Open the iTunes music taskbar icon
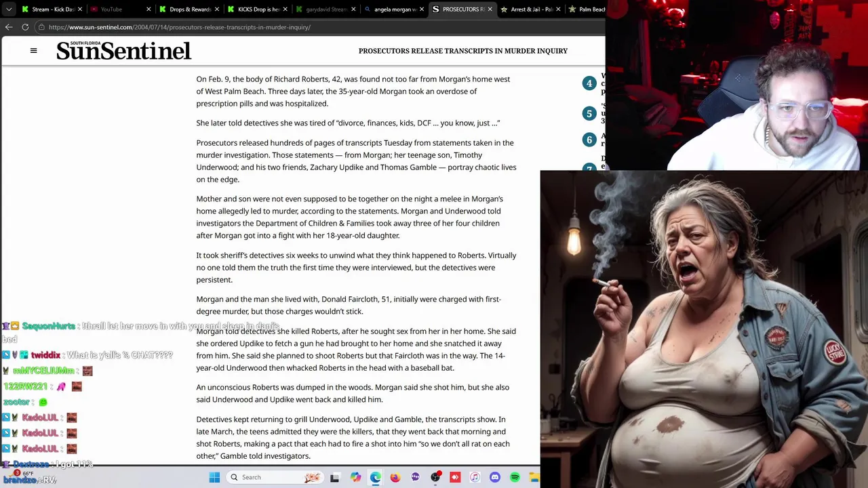Image resolution: width=868 pixels, height=488 pixels. pos(475,477)
